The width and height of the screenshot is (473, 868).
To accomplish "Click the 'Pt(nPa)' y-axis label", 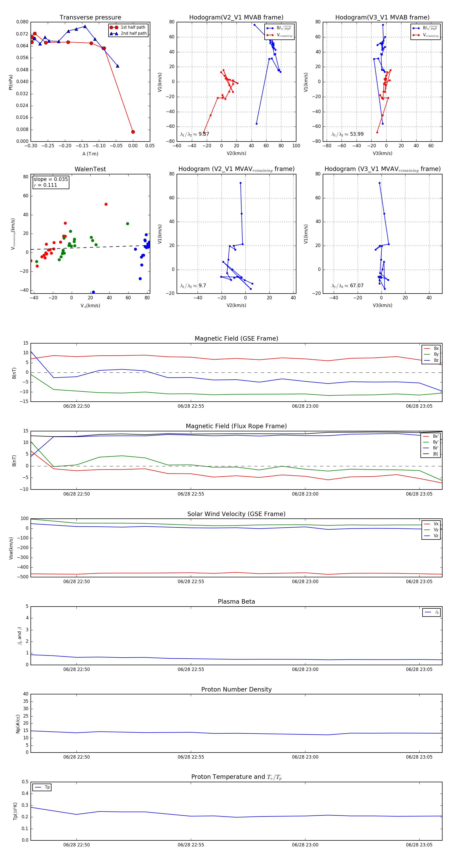I will tap(11, 82).
